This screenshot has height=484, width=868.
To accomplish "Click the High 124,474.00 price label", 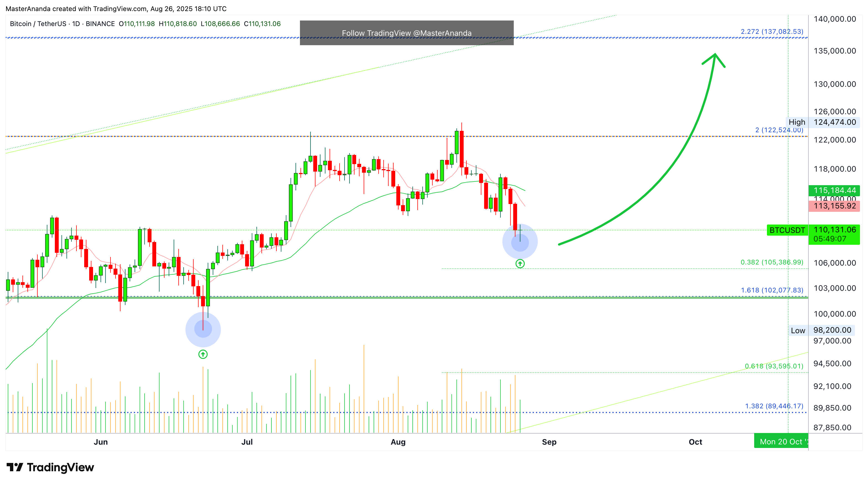I will coord(823,122).
